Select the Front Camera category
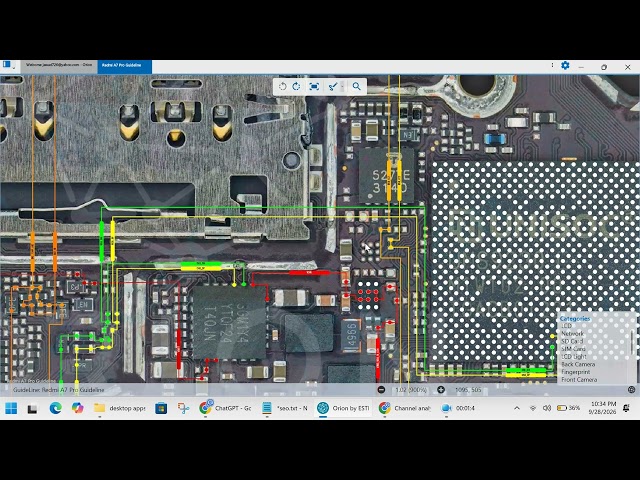The height and width of the screenshot is (480, 640). 579,380
